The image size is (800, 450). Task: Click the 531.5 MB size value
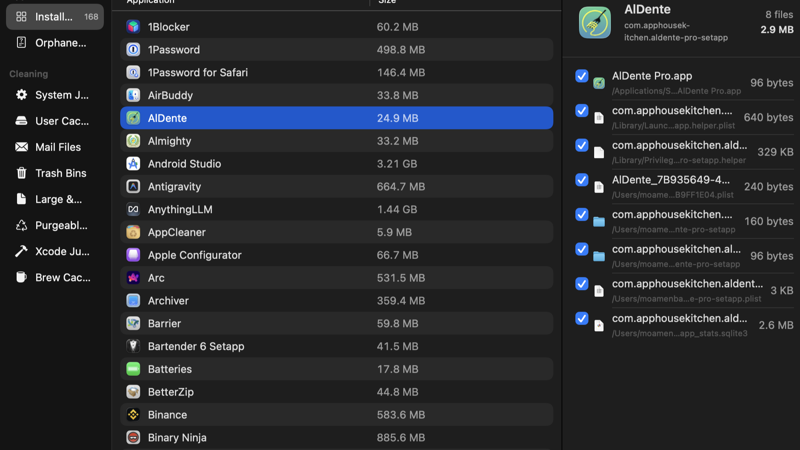tap(401, 278)
